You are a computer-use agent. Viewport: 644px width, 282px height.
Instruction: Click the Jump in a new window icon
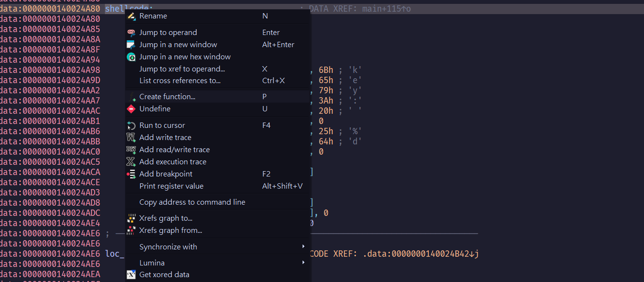(x=131, y=45)
